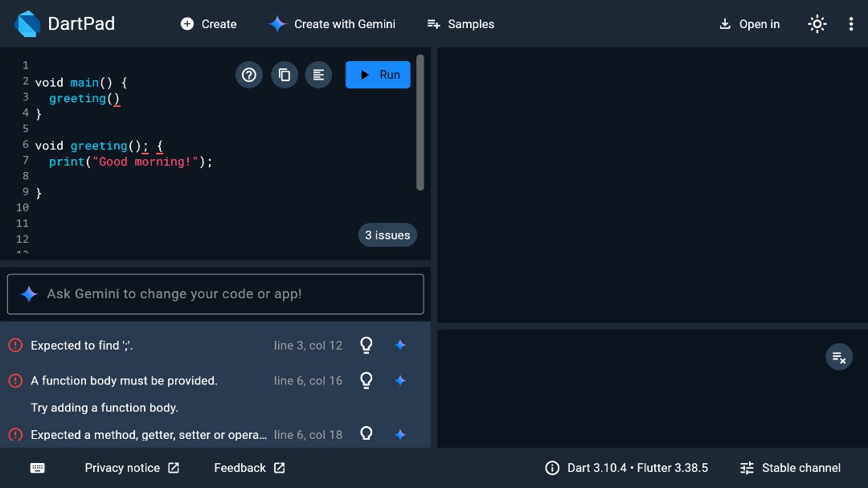868x488 pixels.
Task: Ask Gemini sparkle for line 6, col 16 issue
Action: tap(400, 380)
